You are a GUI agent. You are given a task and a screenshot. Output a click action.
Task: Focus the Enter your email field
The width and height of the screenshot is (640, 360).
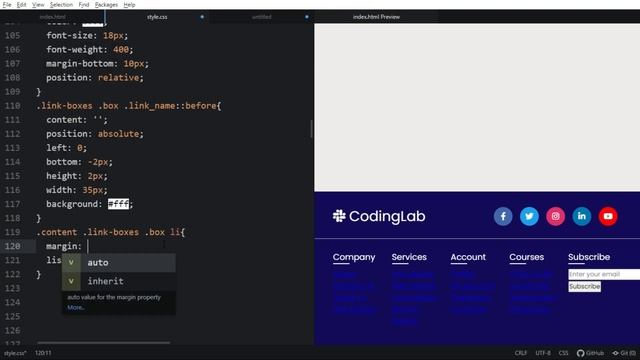[x=604, y=274]
